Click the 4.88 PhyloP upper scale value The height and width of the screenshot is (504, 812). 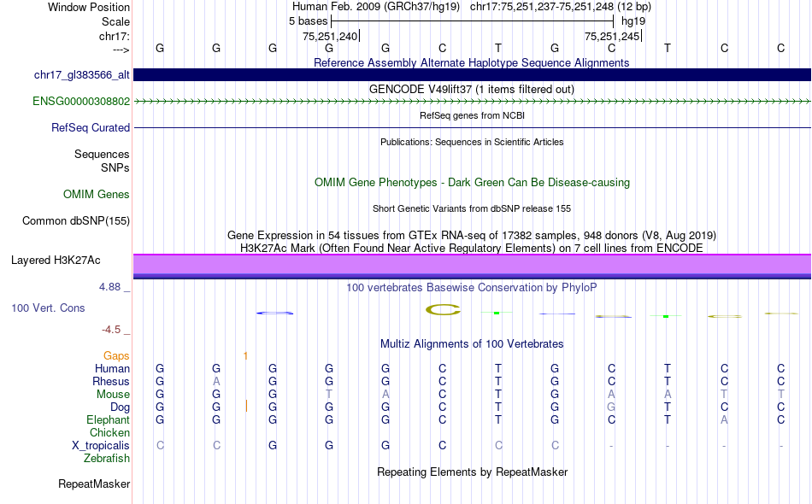pyautogui.click(x=109, y=287)
